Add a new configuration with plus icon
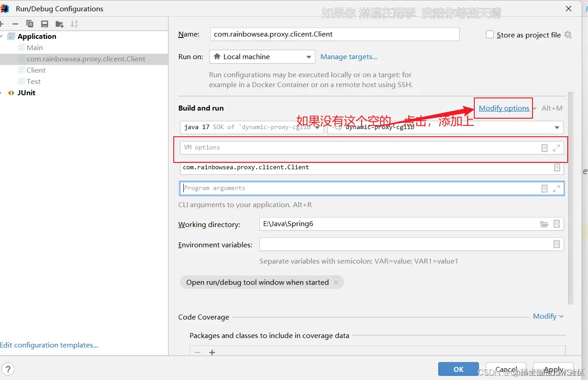588x380 pixels. click(x=2, y=24)
